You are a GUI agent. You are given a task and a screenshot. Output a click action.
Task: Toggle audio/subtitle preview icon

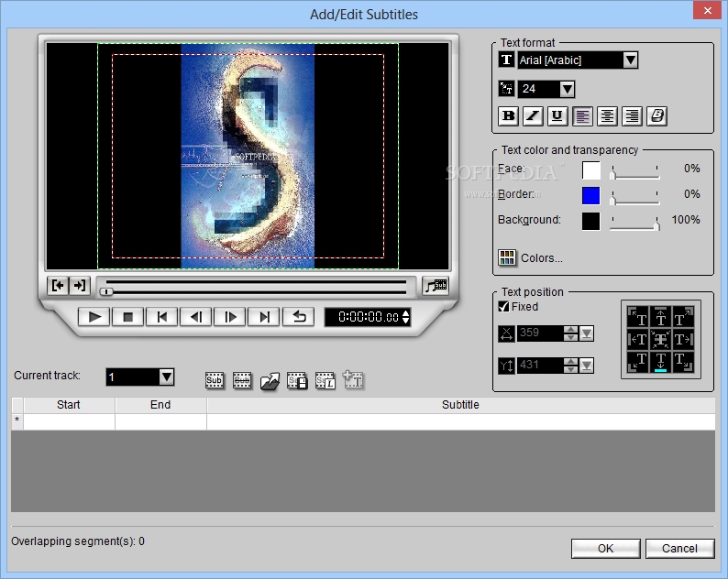[x=435, y=285]
